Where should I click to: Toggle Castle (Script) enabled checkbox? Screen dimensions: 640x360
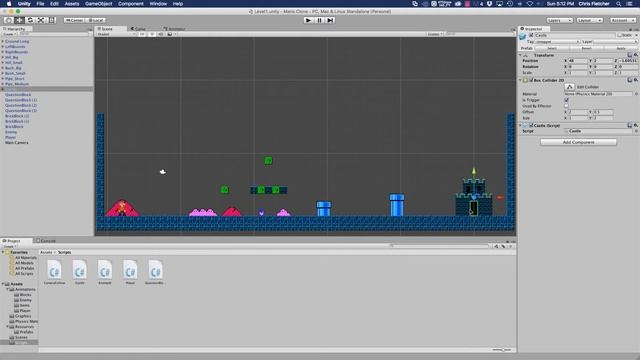tap(531, 125)
